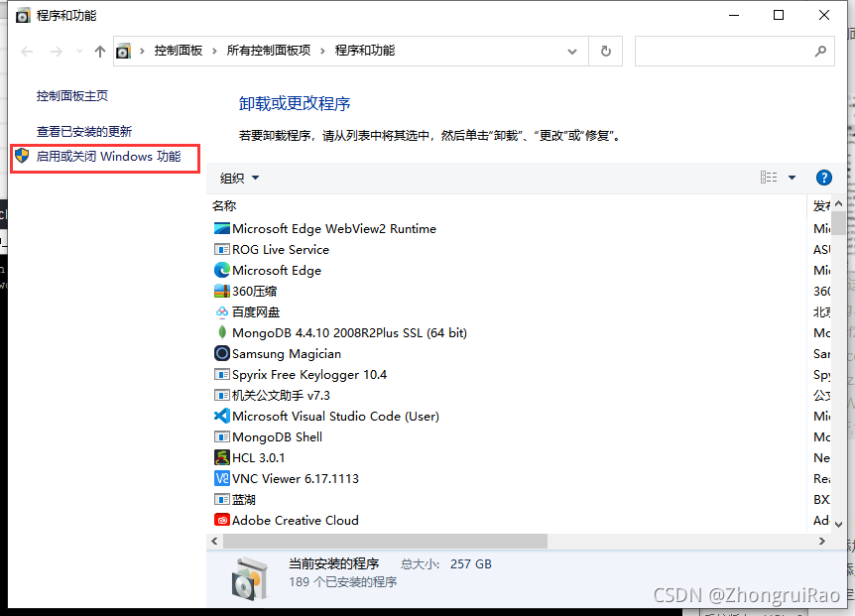Go back with the left arrow
This screenshot has height=616, width=855.
tap(27, 52)
